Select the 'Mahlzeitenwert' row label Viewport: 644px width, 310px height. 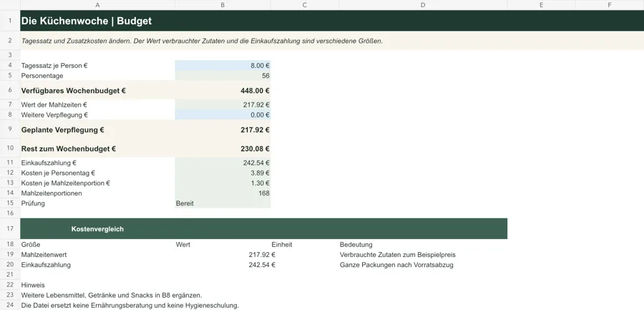(x=44, y=255)
